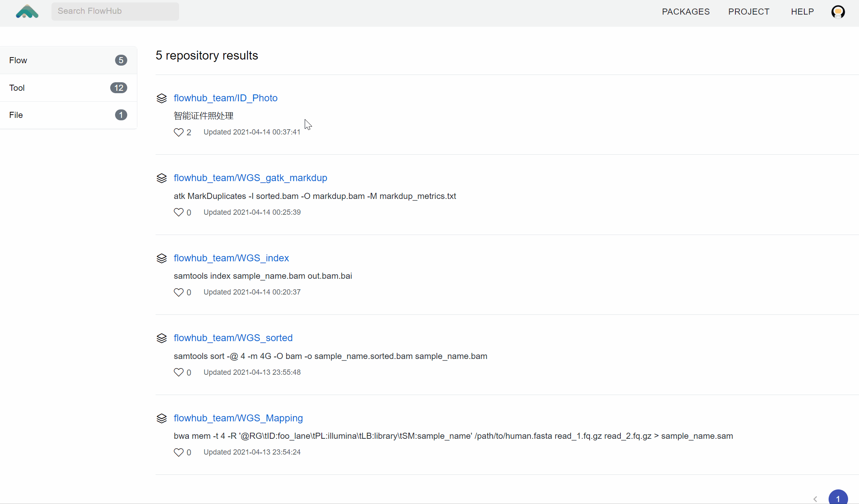Click the Flow count badge 5
859x504 pixels.
coord(121,60)
